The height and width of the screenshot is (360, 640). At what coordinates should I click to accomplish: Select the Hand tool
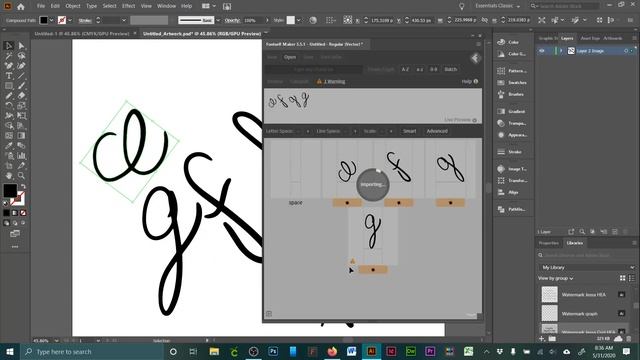click(x=9, y=176)
